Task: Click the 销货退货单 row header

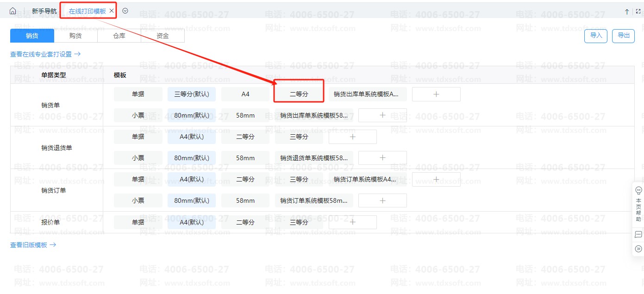Action: [x=56, y=148]
